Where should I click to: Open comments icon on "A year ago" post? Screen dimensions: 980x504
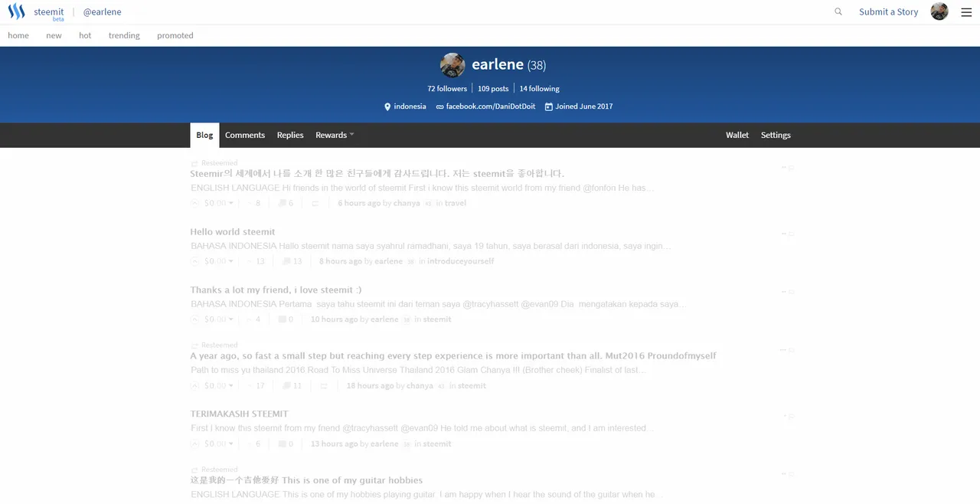[x=286, y=386]
